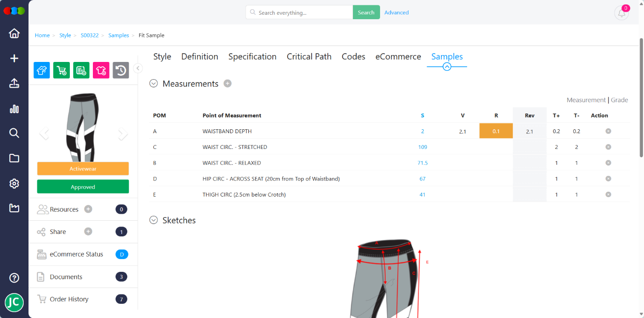The height and width of the screenshot is (318, 644).
Task: Click the orange 0.1 revision status chip
Action: (496, 131)
